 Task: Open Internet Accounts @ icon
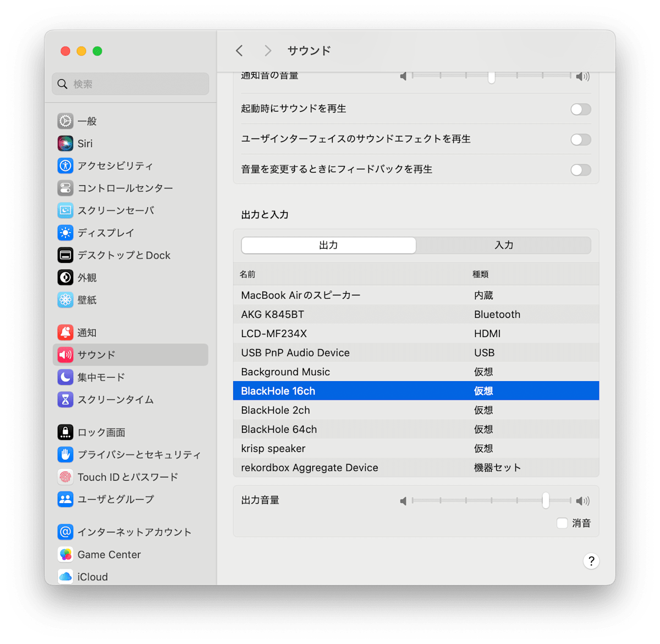[65, 532]
